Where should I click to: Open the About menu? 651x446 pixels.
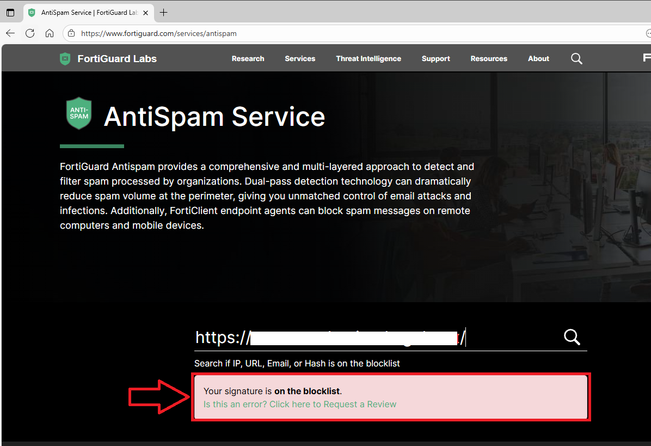tap(538, 59)
